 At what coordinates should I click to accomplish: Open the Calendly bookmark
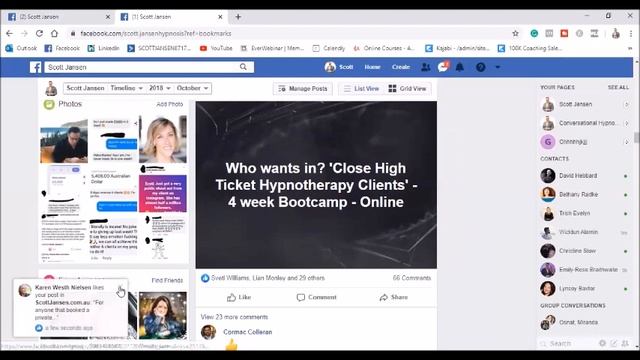[329, 48]
